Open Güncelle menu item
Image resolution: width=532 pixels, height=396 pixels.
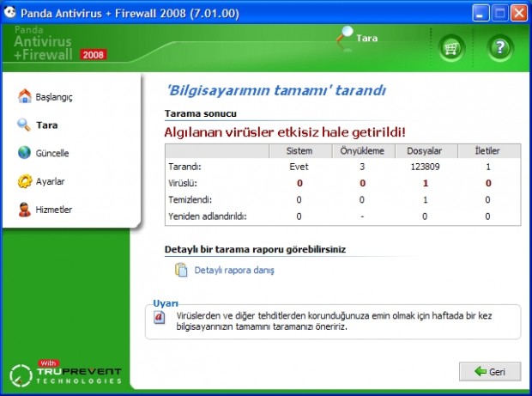pos(52,153)
